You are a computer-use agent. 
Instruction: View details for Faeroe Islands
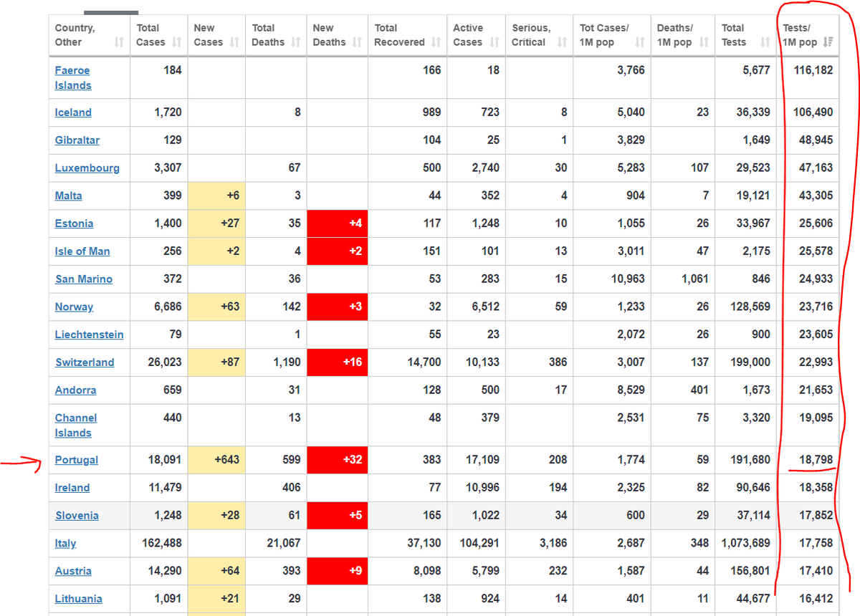[72, 77]
